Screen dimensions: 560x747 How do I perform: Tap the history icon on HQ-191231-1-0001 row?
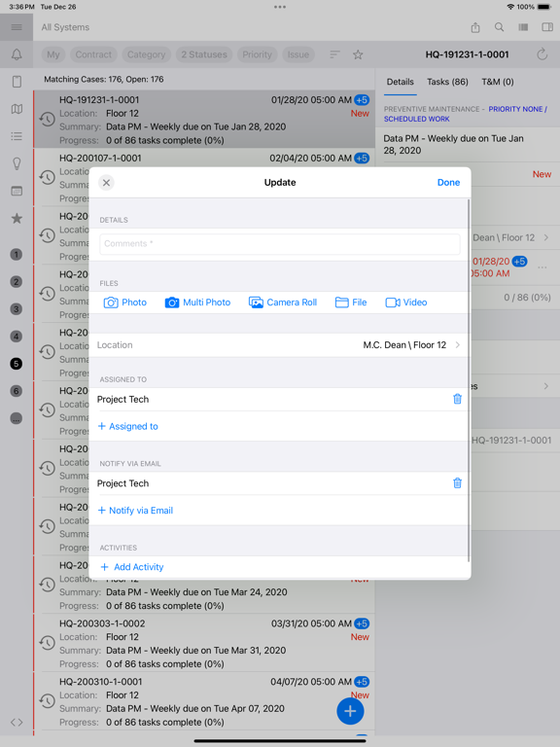[x=47, y=119]
